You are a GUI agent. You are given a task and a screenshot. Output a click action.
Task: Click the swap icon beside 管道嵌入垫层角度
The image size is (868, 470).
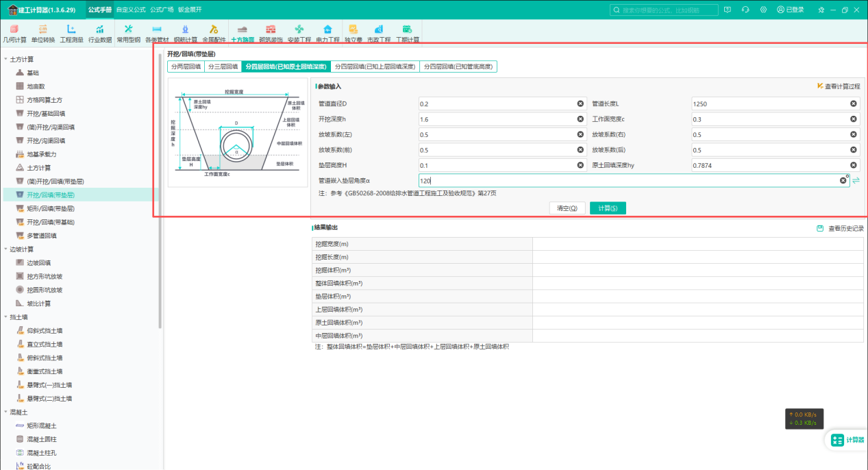(856, 181)
